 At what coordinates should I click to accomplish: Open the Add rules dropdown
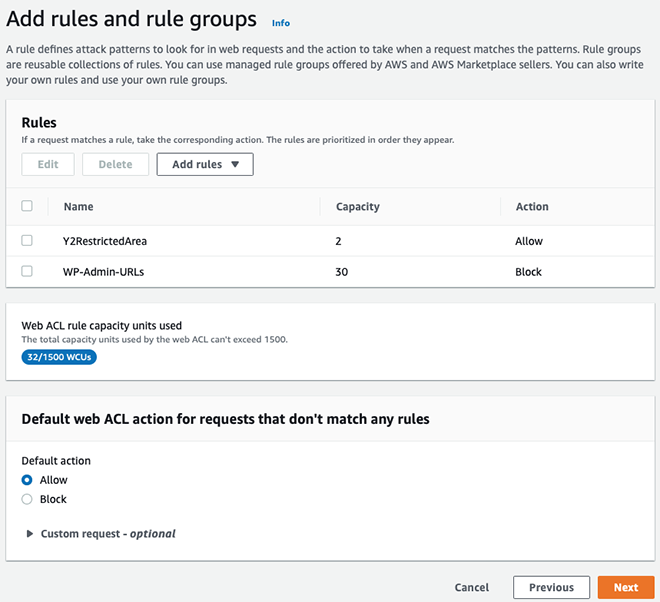point(205,164)
